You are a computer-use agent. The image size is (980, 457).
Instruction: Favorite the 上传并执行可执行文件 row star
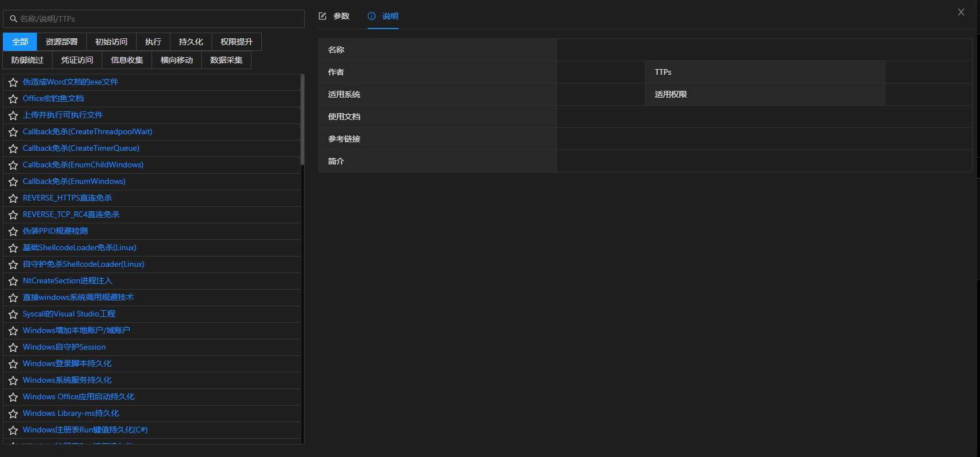(13, 115)
